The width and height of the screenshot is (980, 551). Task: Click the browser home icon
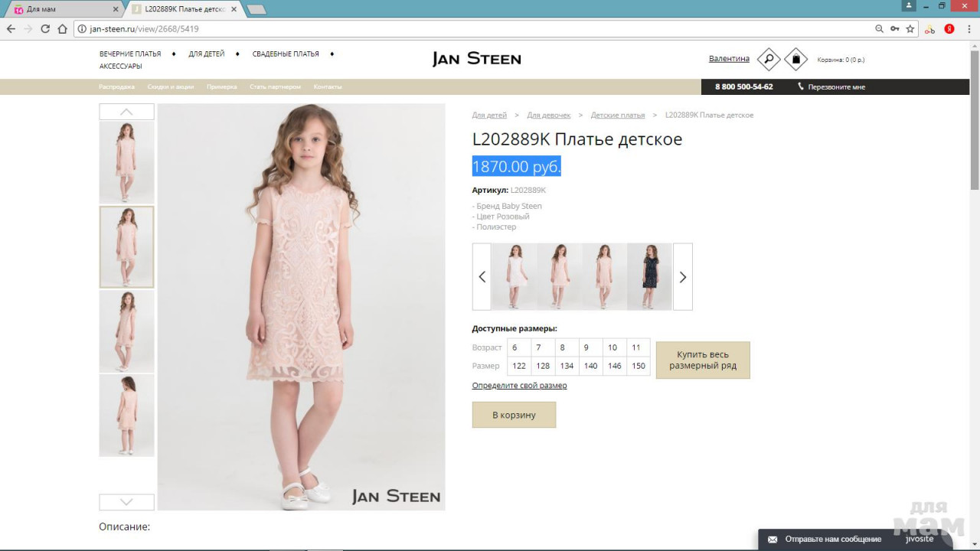pyautogui.click(x=63, y=29)
